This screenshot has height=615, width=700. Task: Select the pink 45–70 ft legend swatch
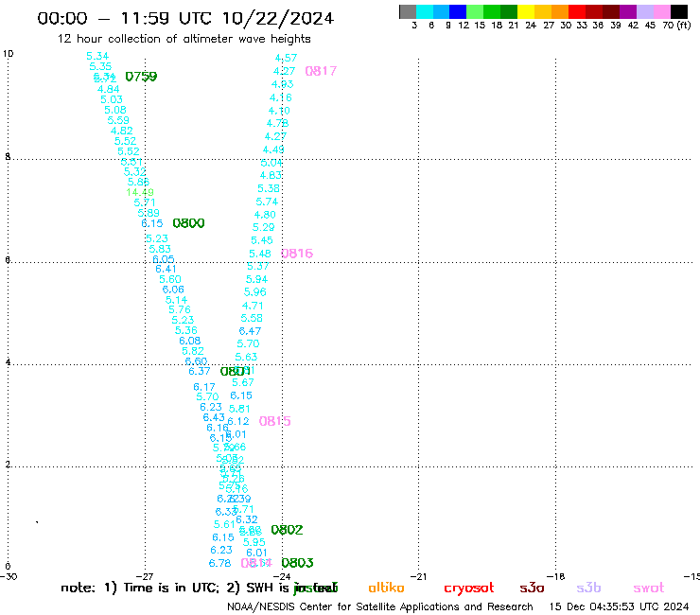662,11
